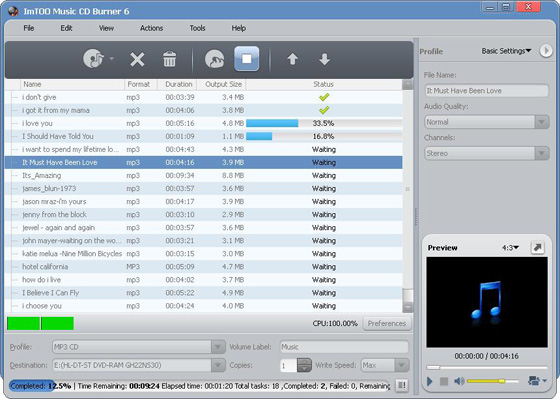Expand the Audio Quality Normal dropdown
The image size is (560, 399).
pyautogui.click(x=542, y=122)
